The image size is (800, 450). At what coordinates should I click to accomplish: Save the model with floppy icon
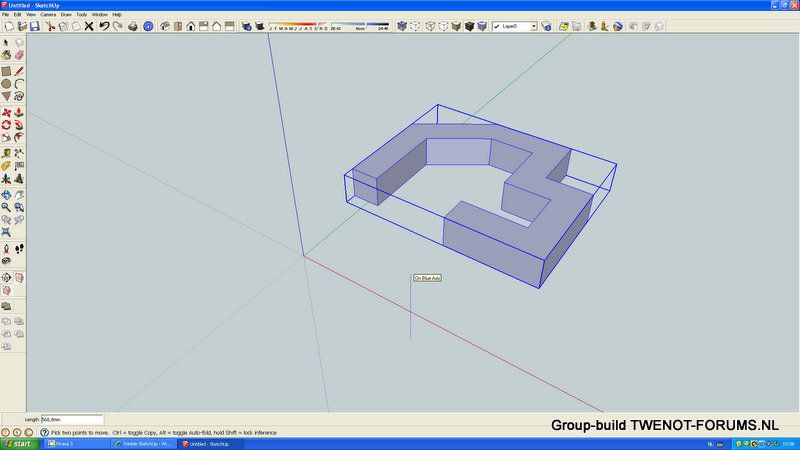click(x=35, y=26)
